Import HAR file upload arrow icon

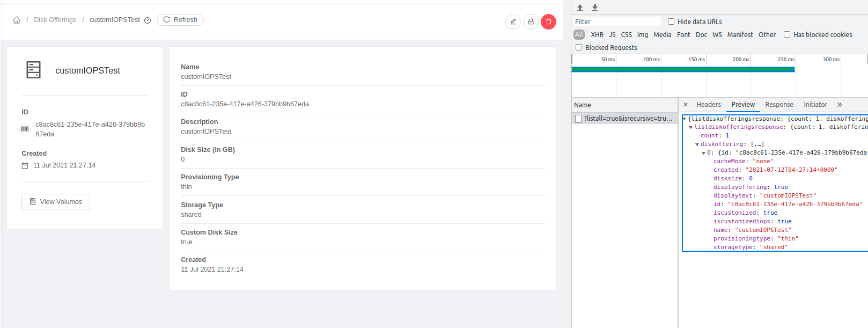click(x=580, y=8)
